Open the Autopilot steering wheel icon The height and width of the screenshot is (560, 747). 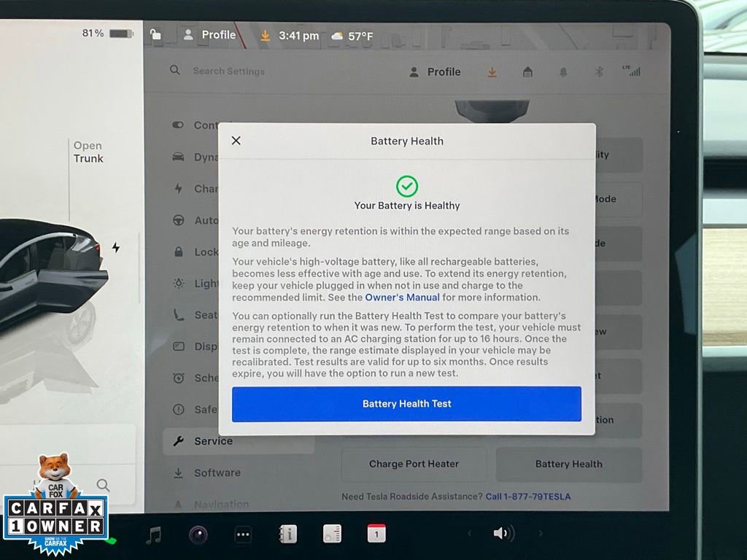click(179, 220)
